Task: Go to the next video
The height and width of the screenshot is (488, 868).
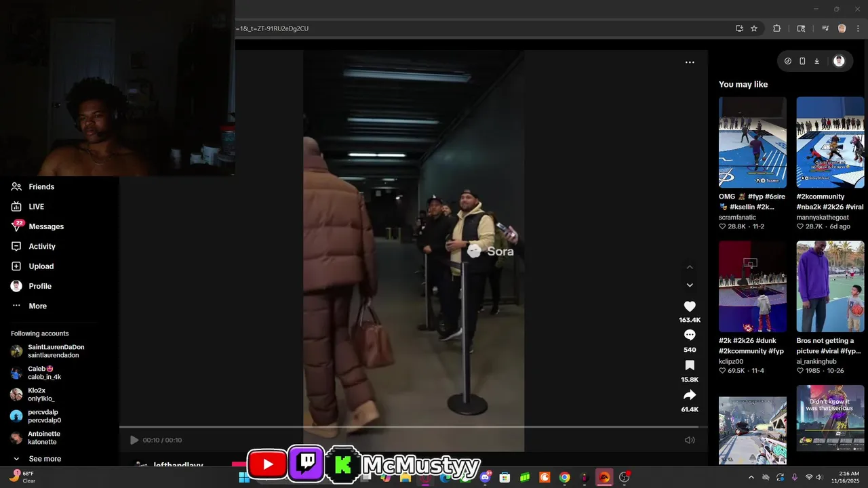Action: 690,285
